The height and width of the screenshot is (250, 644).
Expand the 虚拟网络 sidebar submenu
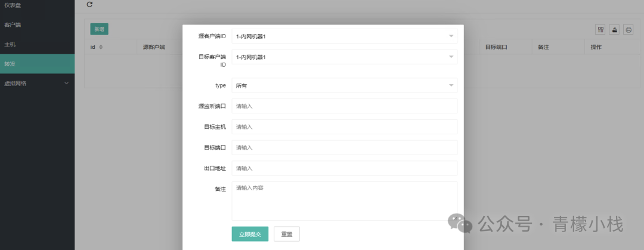point(66,84)
